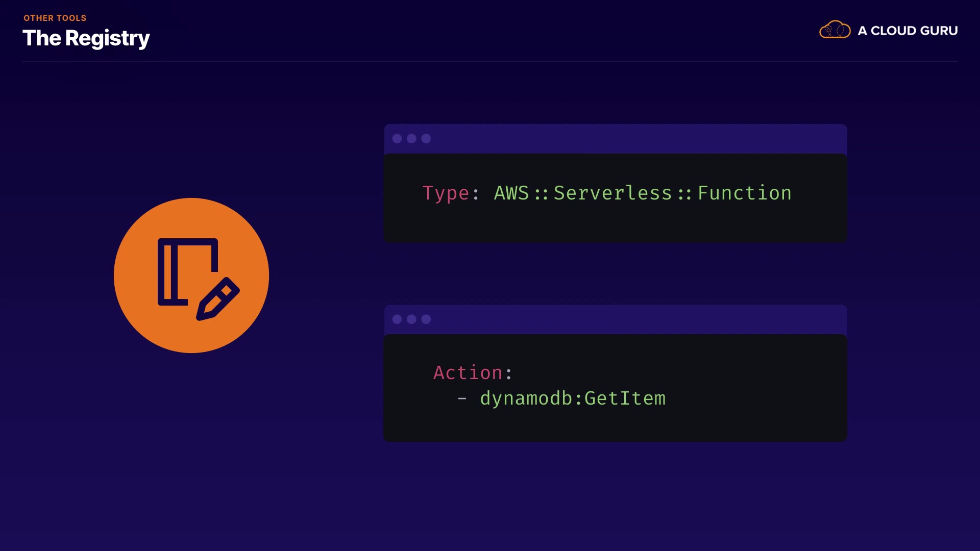Click the word 'Function' in code
Screen dimensions: 980x551
[744, 193]
